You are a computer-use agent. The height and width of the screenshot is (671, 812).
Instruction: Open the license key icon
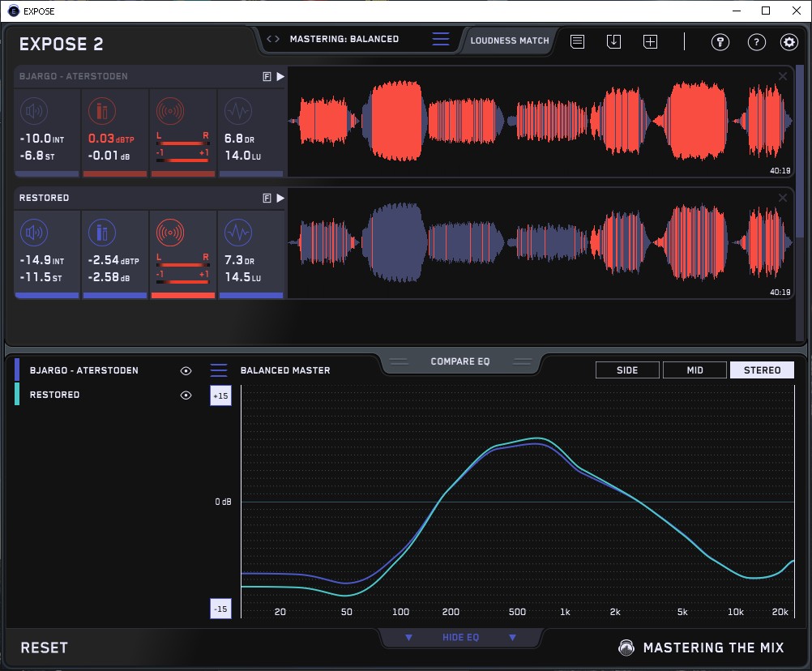pyautogui.click(x=720, y=42)
